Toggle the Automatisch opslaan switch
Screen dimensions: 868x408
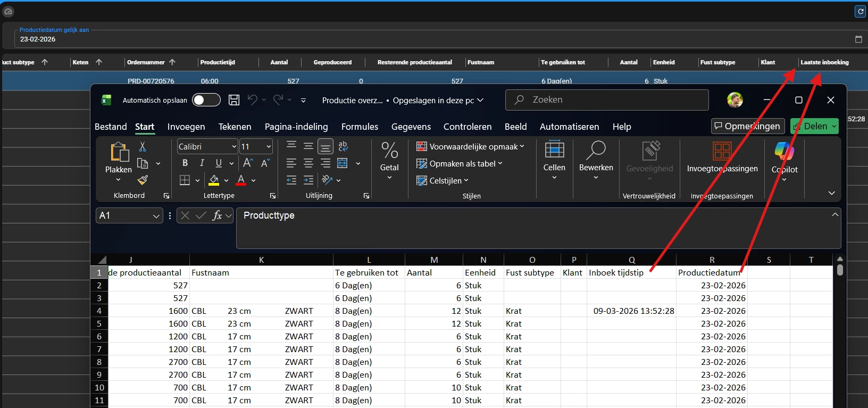point(206,100)
